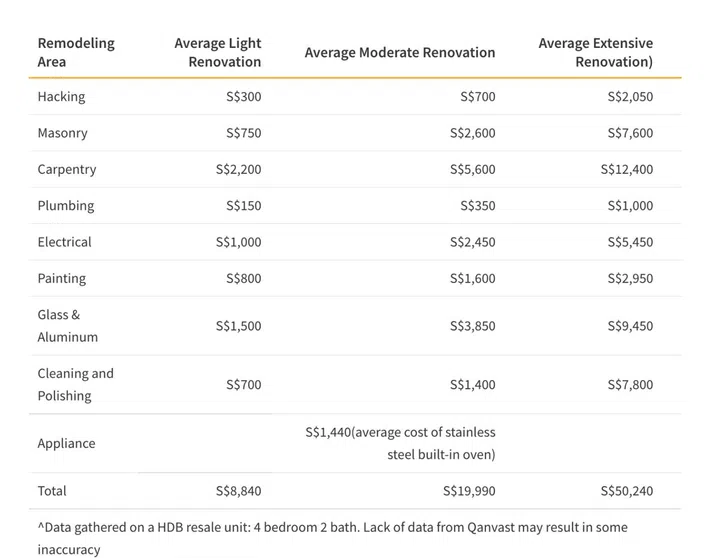Click the HDB resale unit data footnote
The image size is (720, 558).
333,537
